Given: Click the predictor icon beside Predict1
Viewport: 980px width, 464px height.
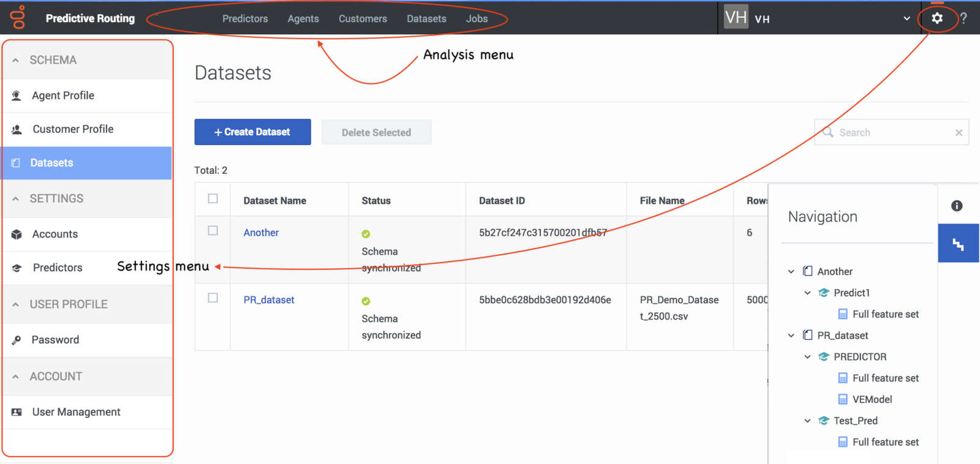Looking at the screenshot, I should pyautogui.click(x=824, y=293).
